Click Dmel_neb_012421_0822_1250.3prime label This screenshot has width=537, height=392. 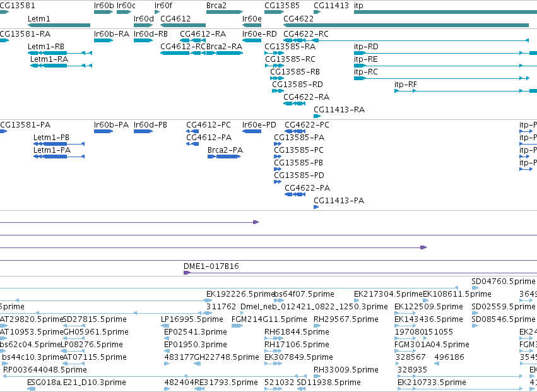coord(314,306)
